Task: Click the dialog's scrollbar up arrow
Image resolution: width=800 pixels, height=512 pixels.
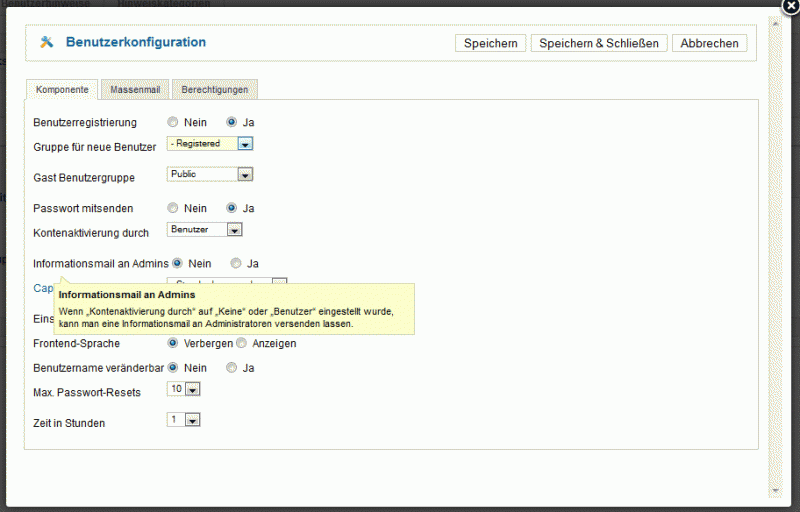Action: point(775,24)
